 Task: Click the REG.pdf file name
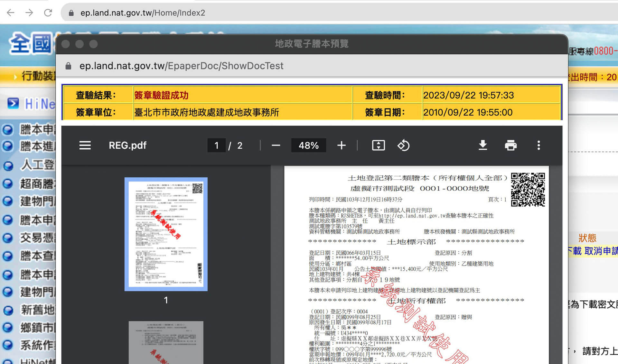[x=127, y=145]
